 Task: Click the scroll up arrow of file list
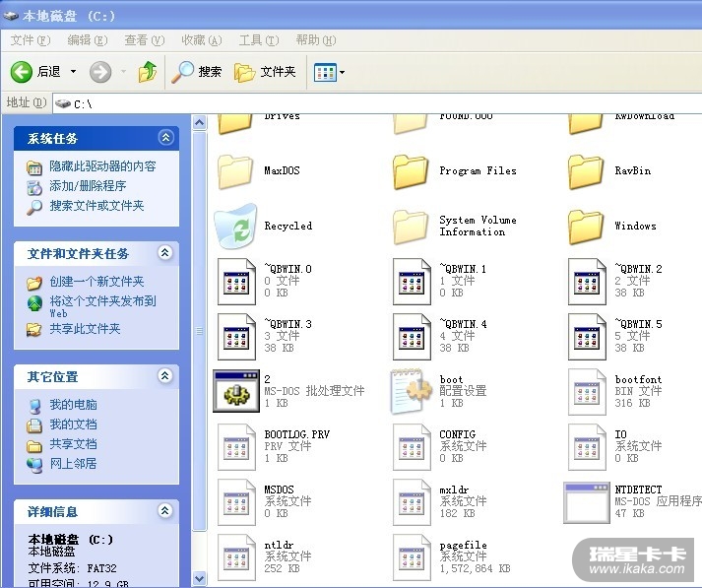click(200, 122)
